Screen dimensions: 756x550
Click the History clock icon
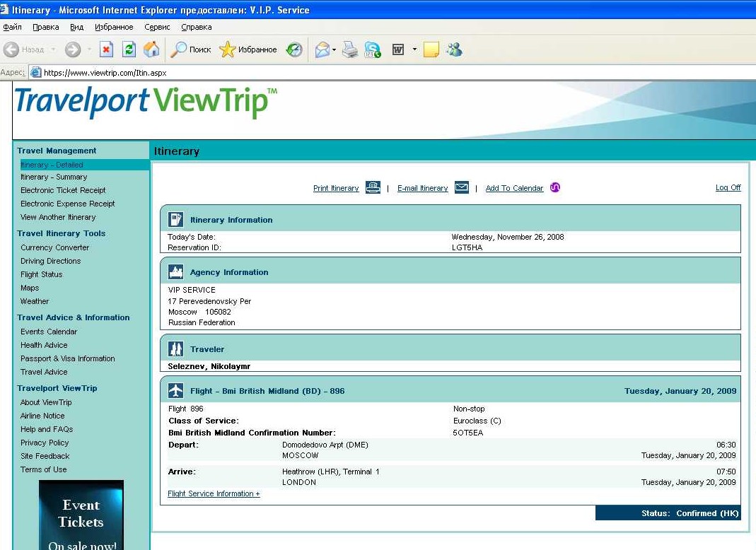point(294,49)
